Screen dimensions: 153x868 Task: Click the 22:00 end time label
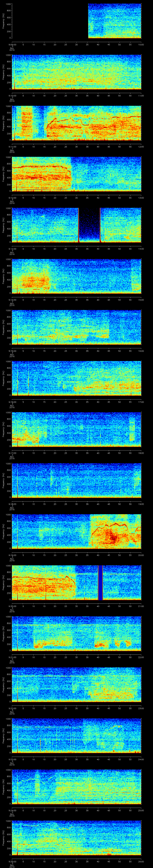coord(141,657)
